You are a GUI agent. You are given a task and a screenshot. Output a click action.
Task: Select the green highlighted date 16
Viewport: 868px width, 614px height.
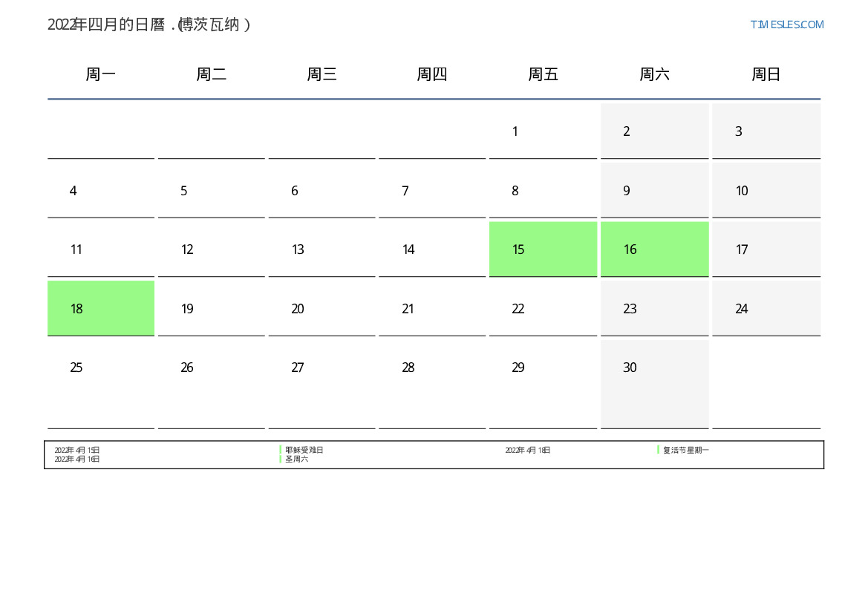(654, 249)
